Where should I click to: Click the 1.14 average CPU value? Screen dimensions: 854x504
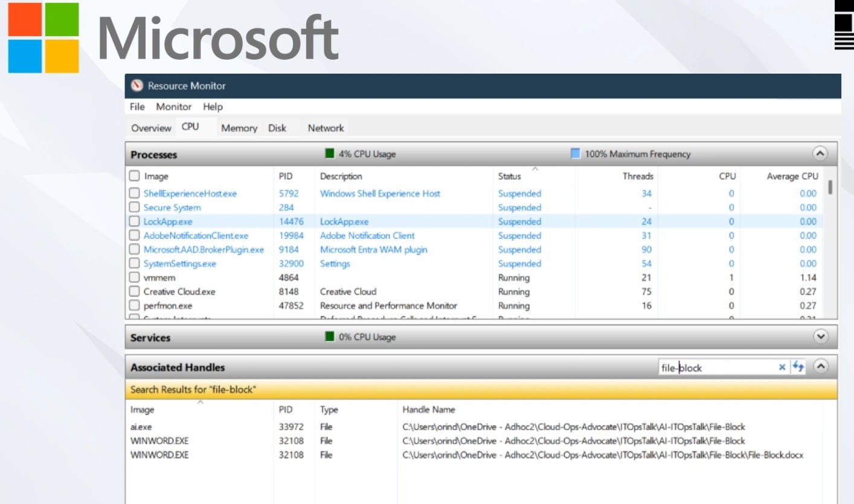tap(808, 278)
